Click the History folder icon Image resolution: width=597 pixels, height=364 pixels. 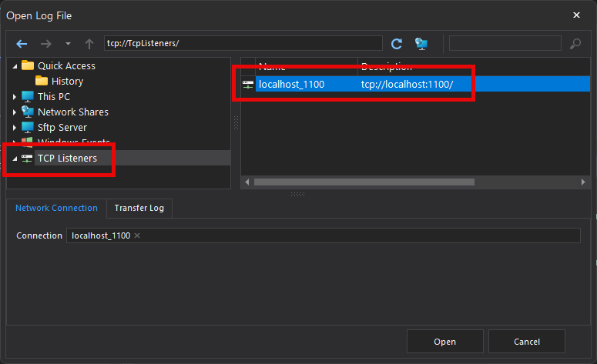coord(42,81)
